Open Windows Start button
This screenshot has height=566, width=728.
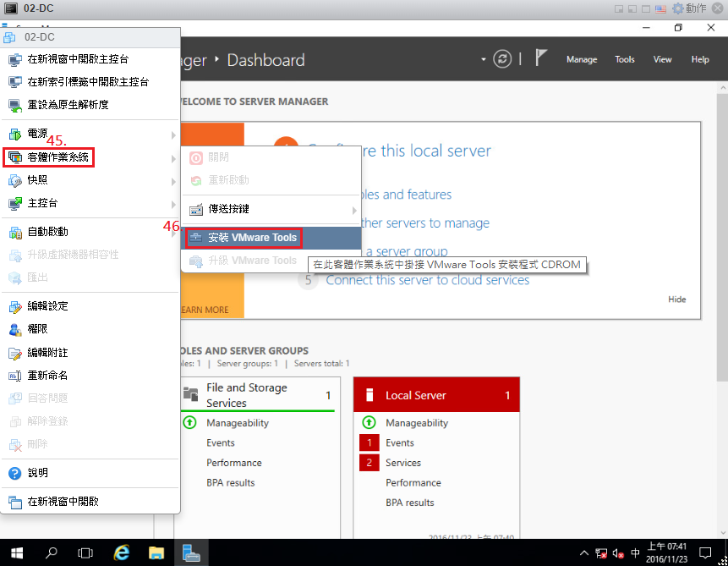click(x=17, y=552)
